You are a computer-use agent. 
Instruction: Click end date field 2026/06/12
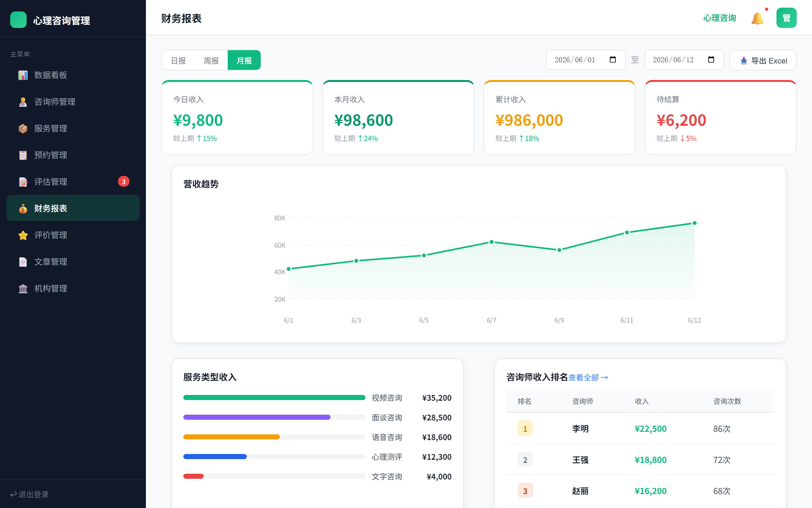[x=684, y=60]
